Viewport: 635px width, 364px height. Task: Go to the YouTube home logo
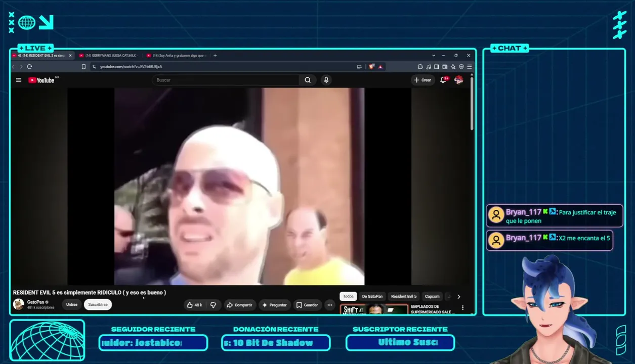click(x=41, y=80)
